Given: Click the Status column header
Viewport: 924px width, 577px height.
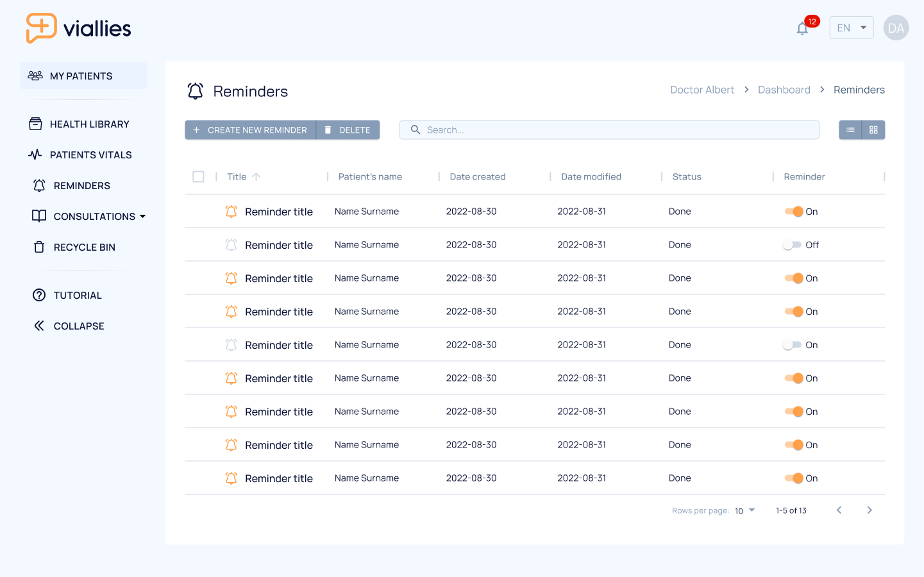Looking at the screenshot, I should point(687,177).
